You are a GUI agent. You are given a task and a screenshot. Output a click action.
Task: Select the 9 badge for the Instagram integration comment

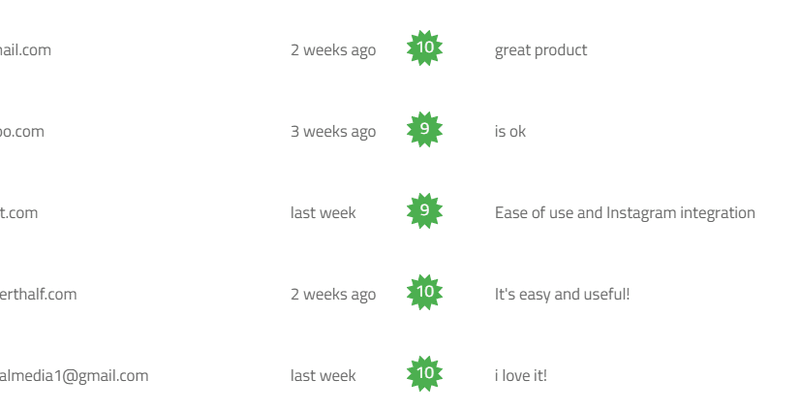pos(424,211)
